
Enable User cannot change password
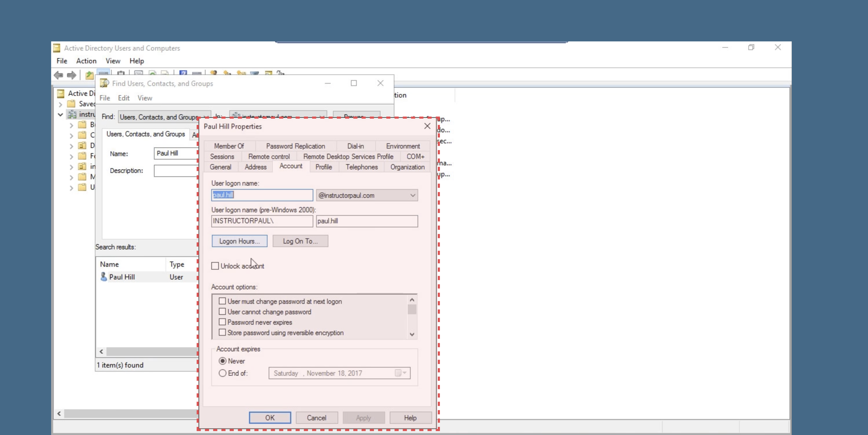(x=222, y=312)
